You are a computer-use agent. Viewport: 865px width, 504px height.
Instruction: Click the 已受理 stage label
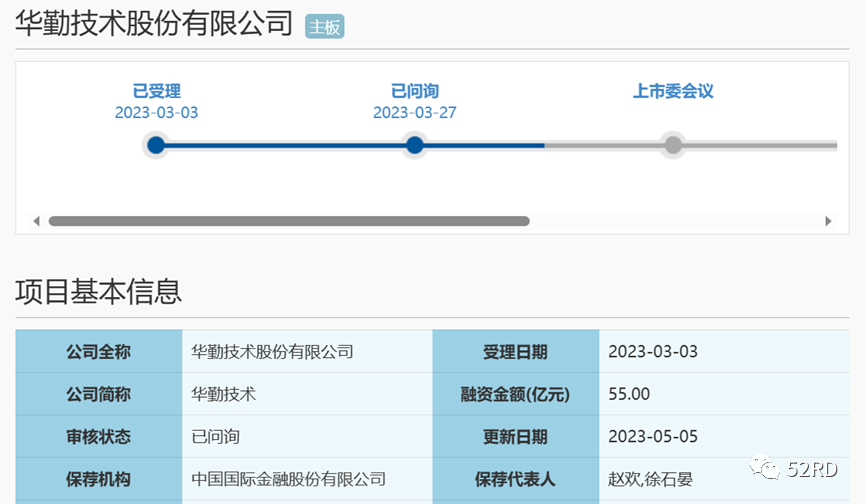pos(157,91)
